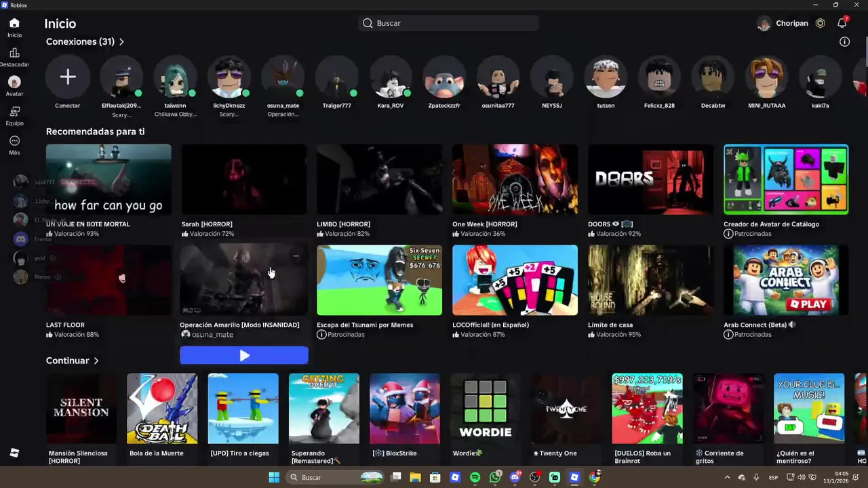The width and height of the screenshot is (868, 488).
Task: Open friend avatar taiwann
Action: [x=175, y=77]
